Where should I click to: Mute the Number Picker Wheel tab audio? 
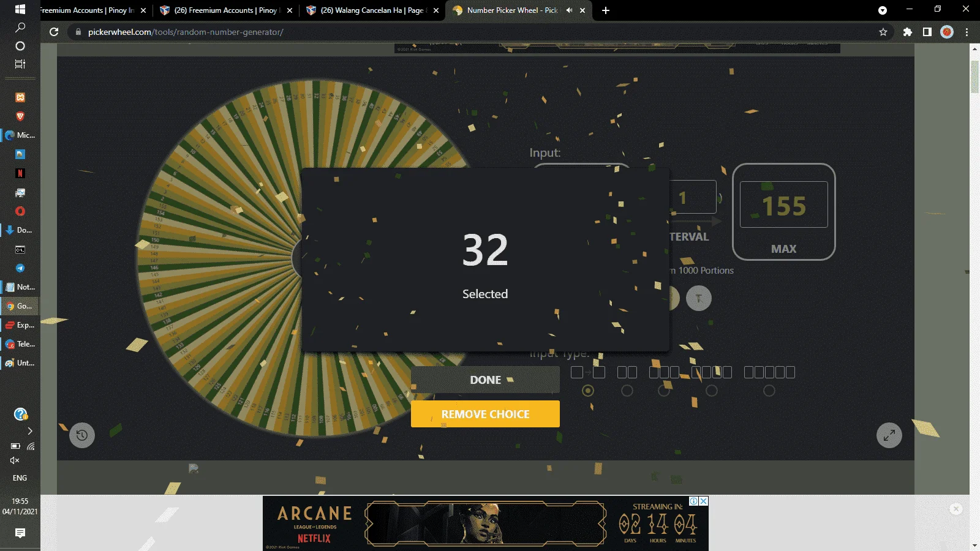(x=569, y=10)
